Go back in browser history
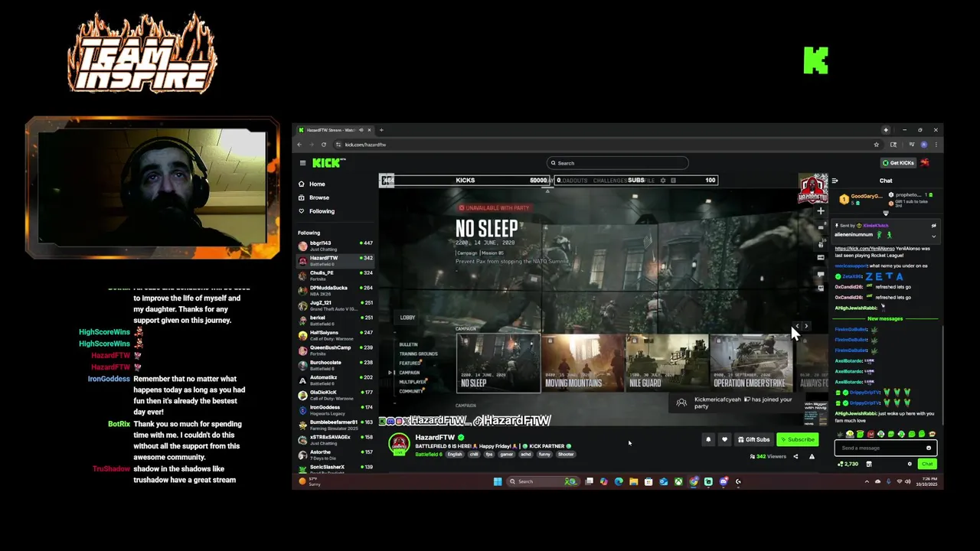 300,145
